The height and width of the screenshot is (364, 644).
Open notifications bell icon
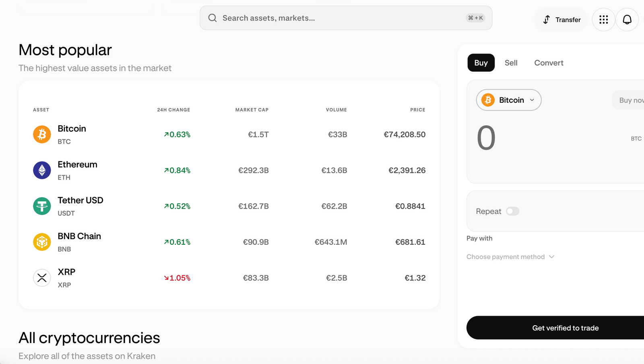627,20
